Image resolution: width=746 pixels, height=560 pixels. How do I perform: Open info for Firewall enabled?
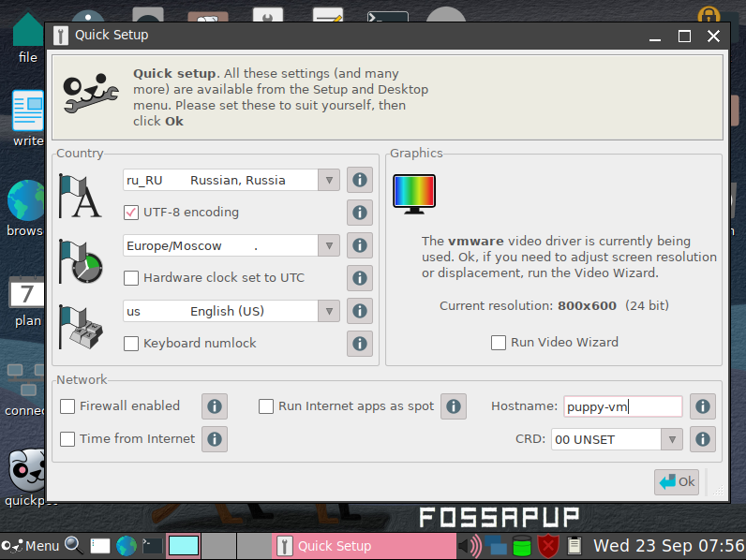click(x=215, y=406)
